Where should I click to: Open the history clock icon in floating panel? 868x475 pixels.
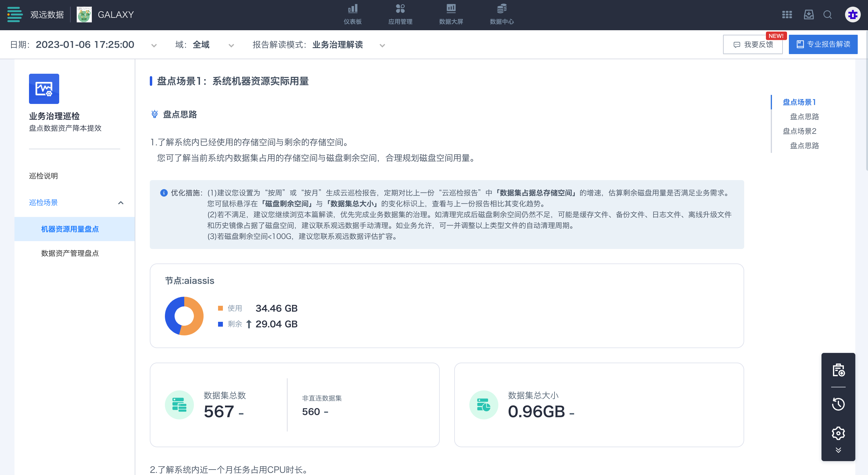[838, 404]
